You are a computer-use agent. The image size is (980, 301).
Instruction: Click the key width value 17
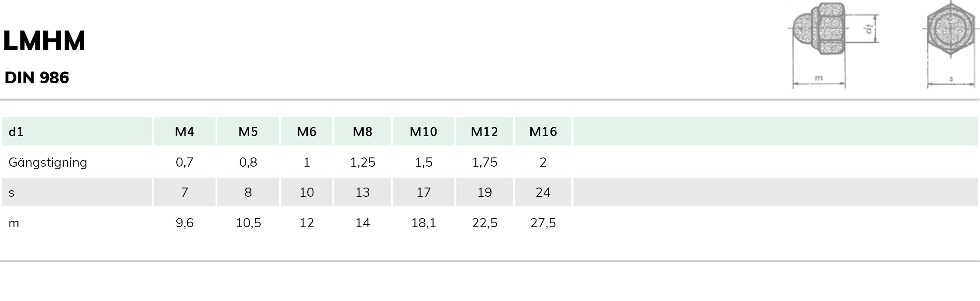[x=423, y=192]
